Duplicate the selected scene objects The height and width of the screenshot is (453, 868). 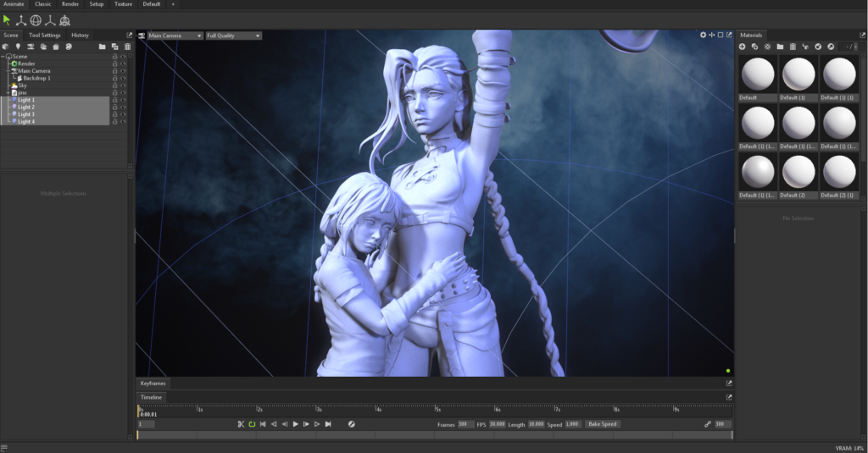pos(114,47)
